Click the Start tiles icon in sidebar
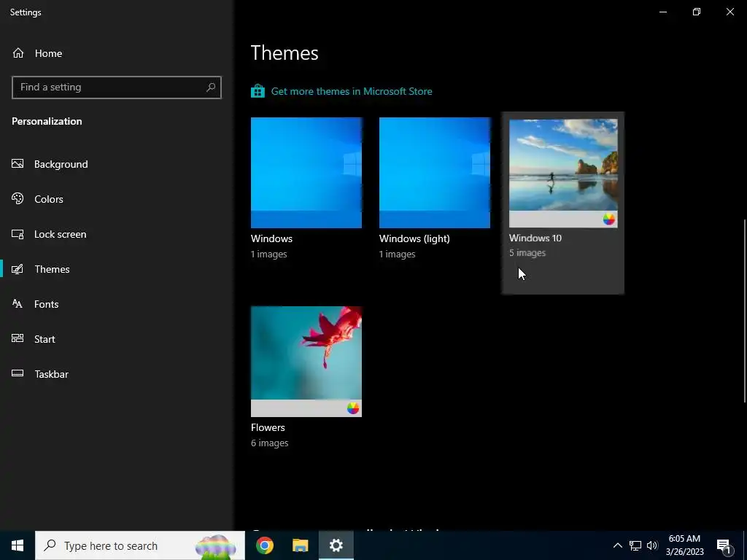Screen dimensions: 747x560 tap(18, 338)
